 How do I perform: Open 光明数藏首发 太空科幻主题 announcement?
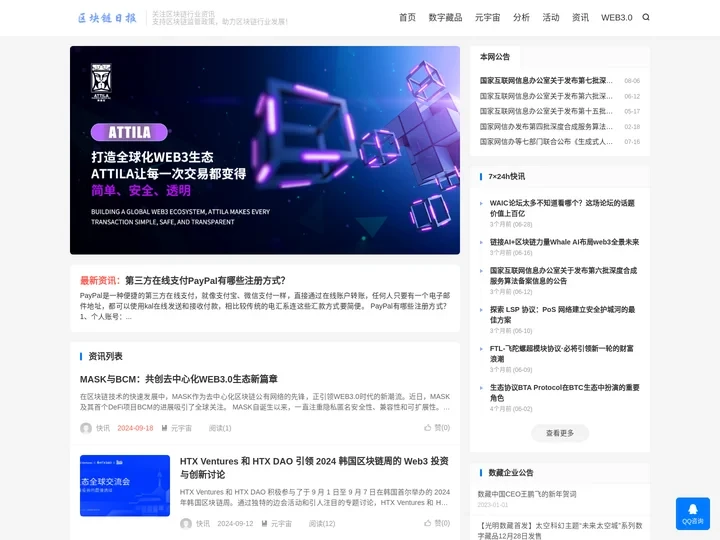click(x=560, y=530)
